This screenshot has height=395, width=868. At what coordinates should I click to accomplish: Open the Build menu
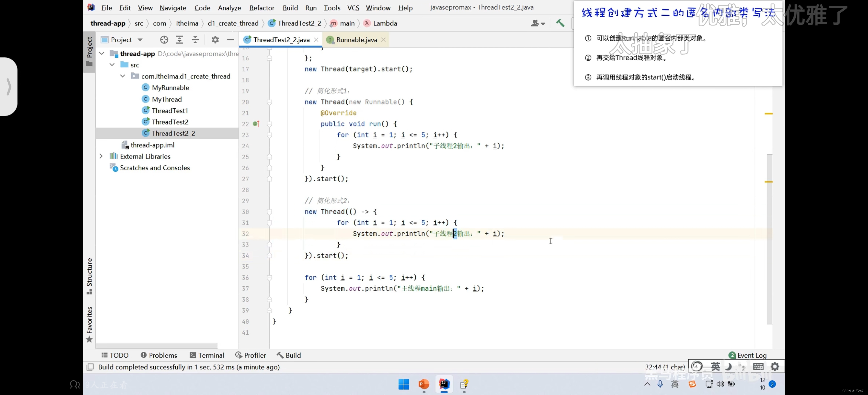tap(290, 7)
